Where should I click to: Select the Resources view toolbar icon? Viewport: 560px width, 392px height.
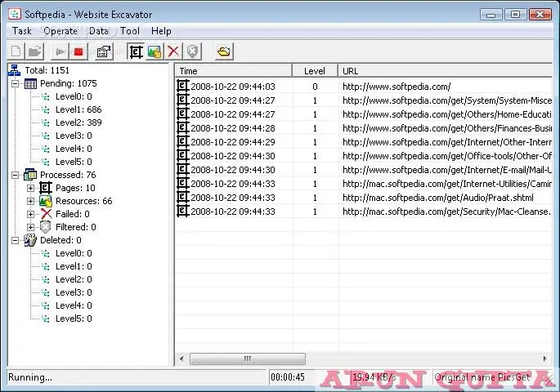click(x=155, y=51)
